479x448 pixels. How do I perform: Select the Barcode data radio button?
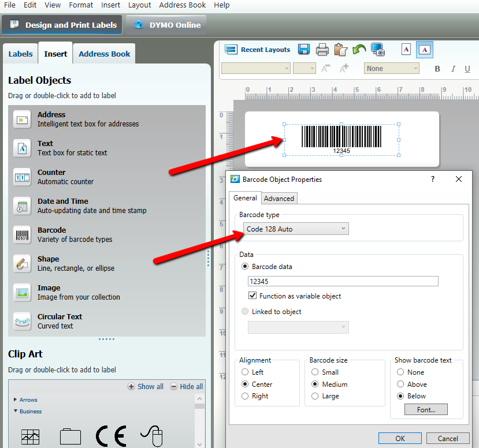tap(244, 266)
